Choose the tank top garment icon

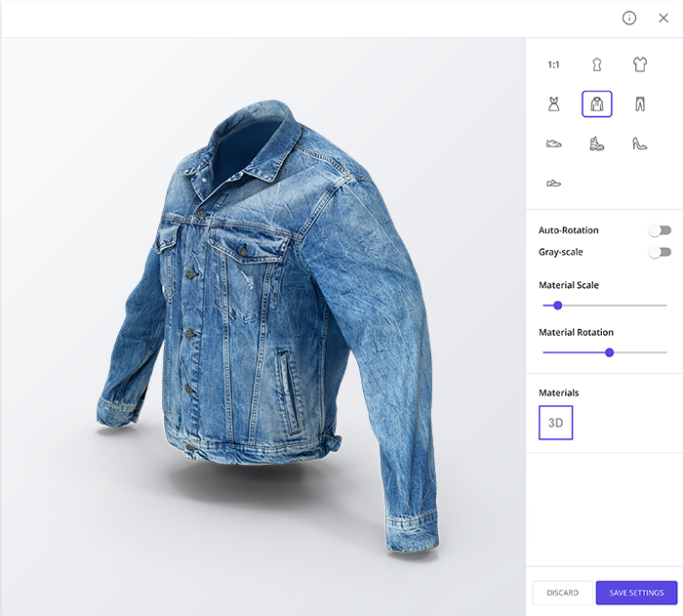(x=597, y=64)
